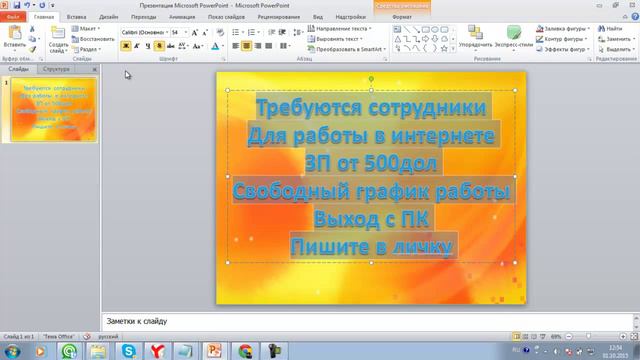Decrease font size with the small A icon

[205, 32]
